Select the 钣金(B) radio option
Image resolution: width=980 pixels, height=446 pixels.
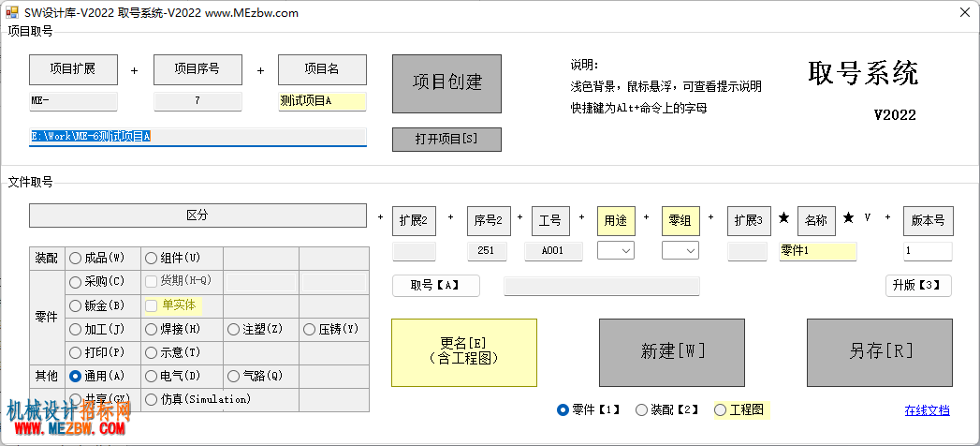96,305
